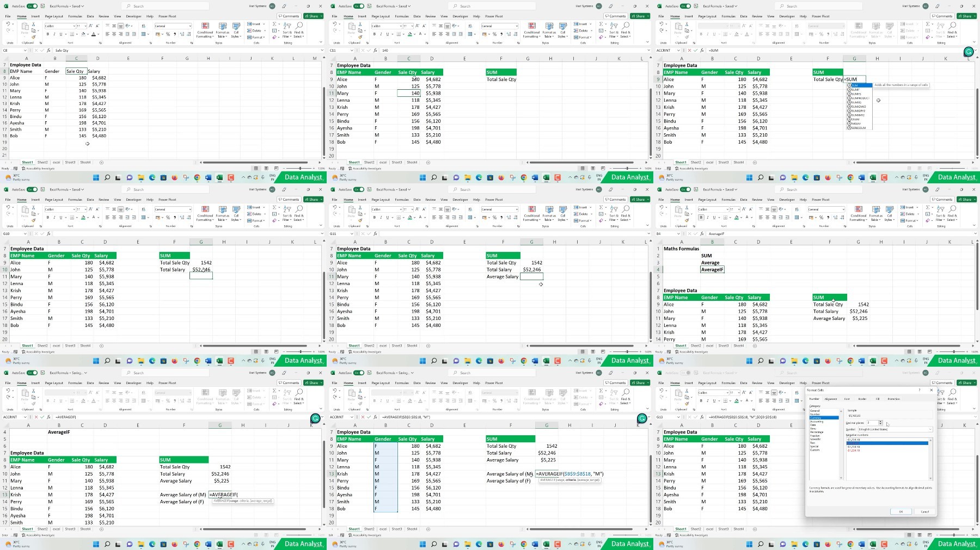This screenshot has height=550, width=980.
Task: Expand the Name Box dropdown showing C8
Action: tap(25, 50)
